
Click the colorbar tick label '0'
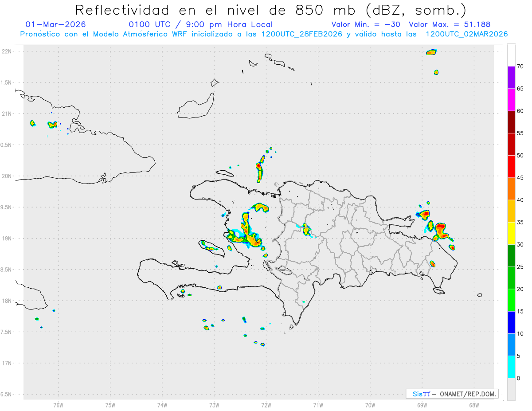pos(519,378)
